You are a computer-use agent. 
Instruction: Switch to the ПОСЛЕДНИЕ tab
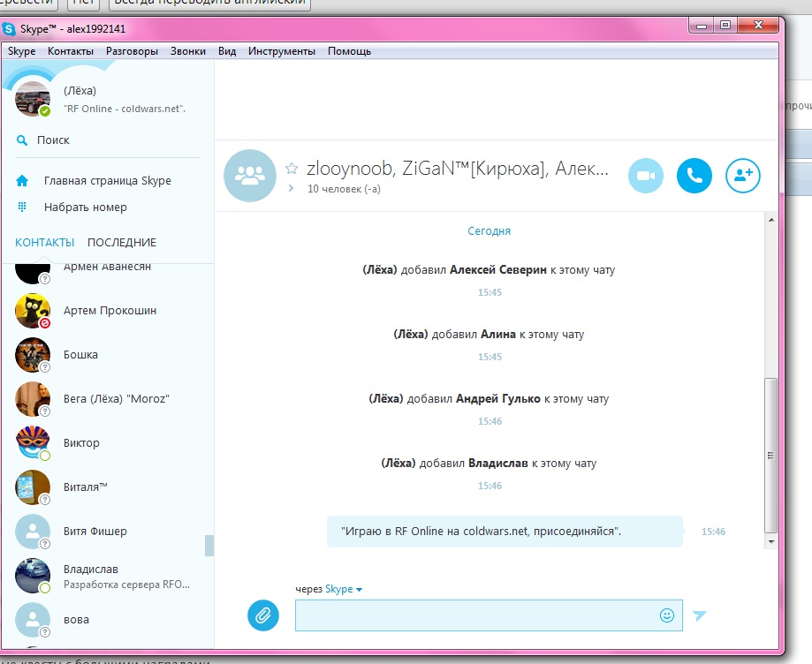tap(122, 242)
